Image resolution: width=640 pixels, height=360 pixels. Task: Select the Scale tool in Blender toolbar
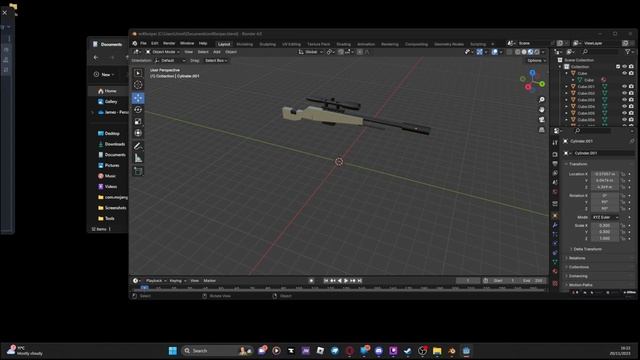click(x=138, y=121)
